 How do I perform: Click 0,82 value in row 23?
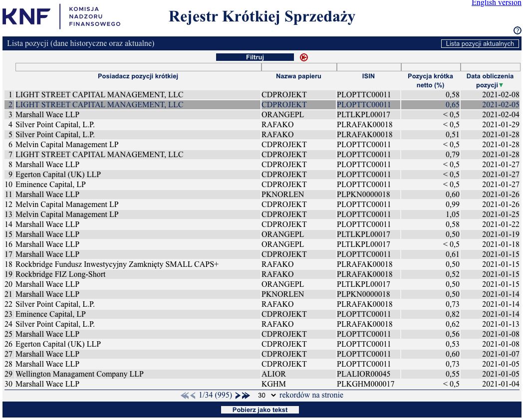coord(452,314)
